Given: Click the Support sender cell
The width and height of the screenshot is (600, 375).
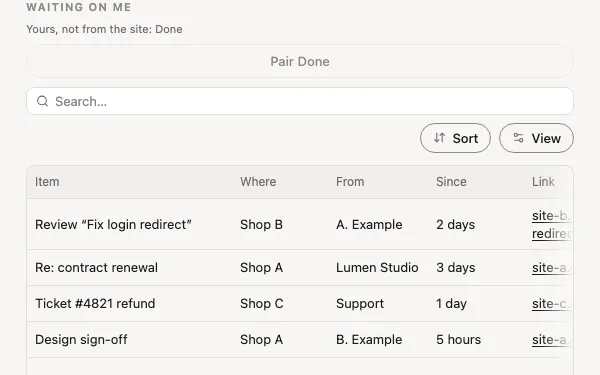Looking at the screenshot, I should point(360,304).
